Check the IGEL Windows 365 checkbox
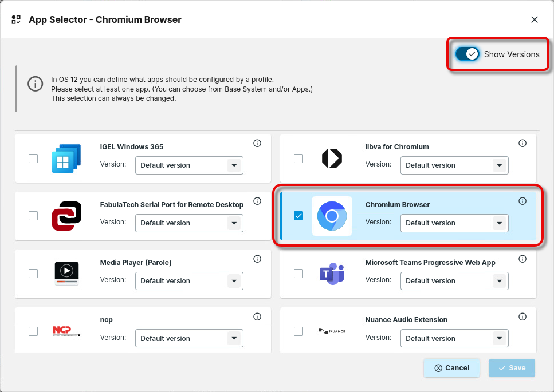Image resolution: width=554 pixels, height=392 pixels. [33, 158]
